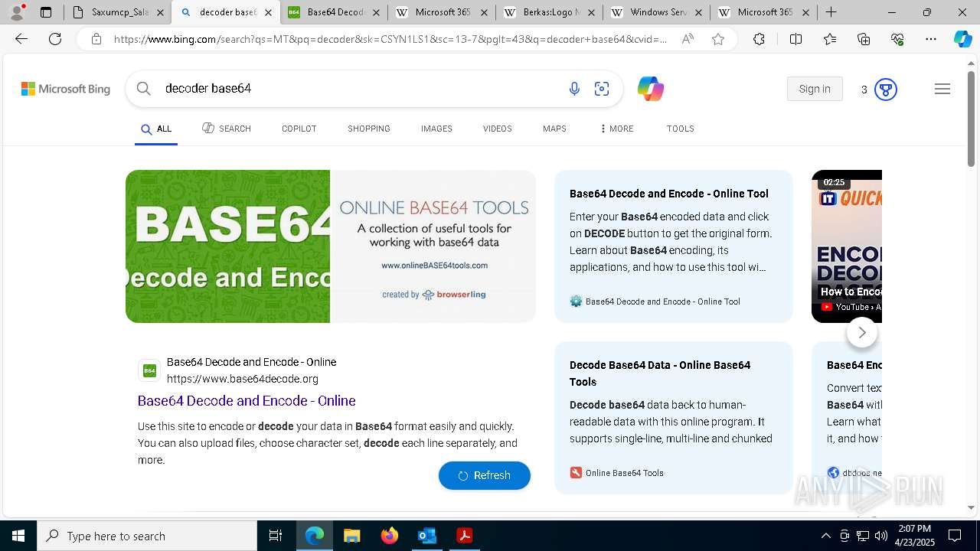Open Task View in taskbar
The image size is (980, 551).
coord(276,536)
